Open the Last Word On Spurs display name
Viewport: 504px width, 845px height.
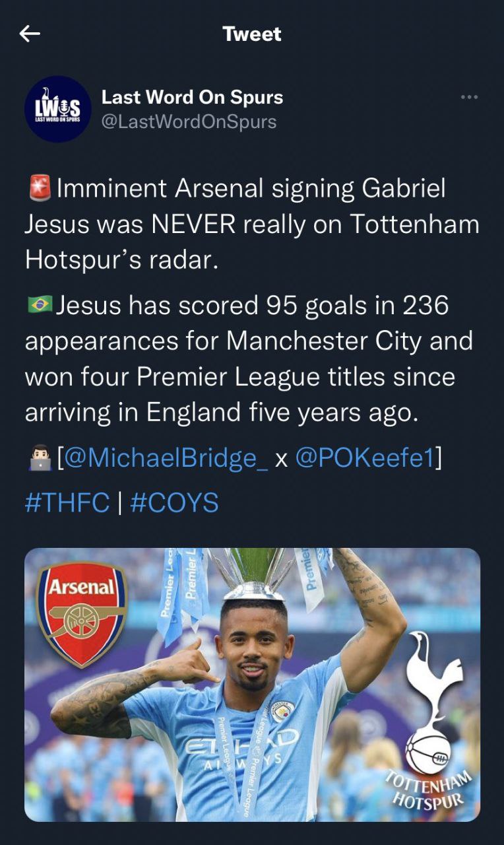pos(192,97)
